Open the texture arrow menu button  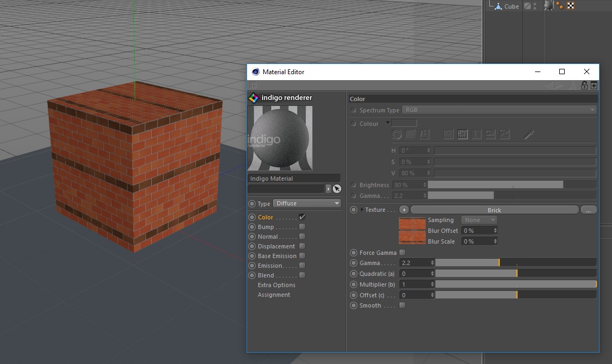point(404,210)
